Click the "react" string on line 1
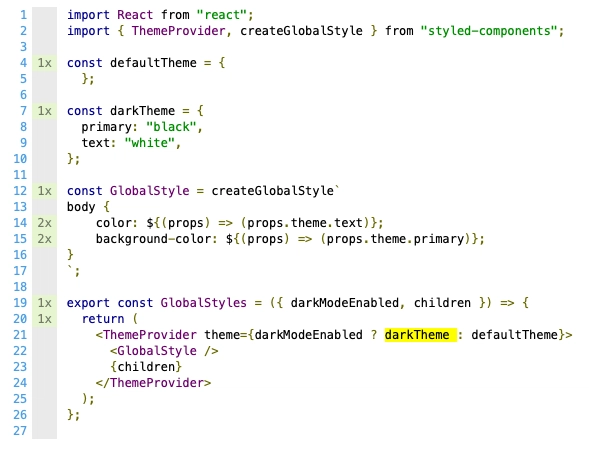The height and width of the screenshot is (455, 589). coord(222,15)
